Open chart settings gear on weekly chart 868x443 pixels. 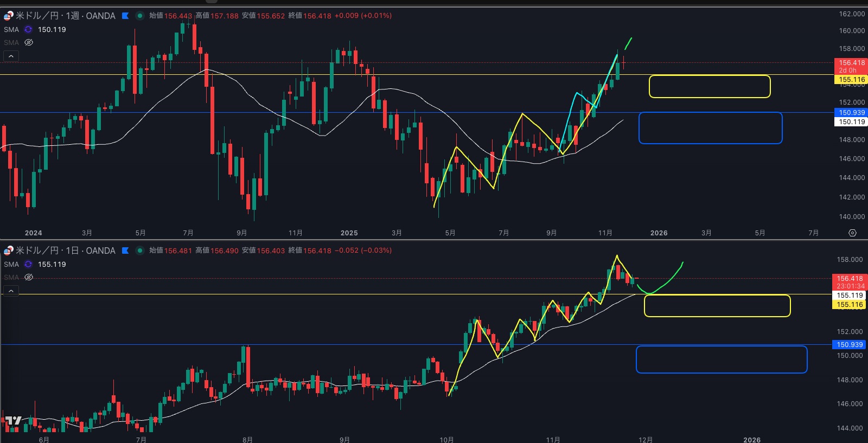click(x=852, y=233)
